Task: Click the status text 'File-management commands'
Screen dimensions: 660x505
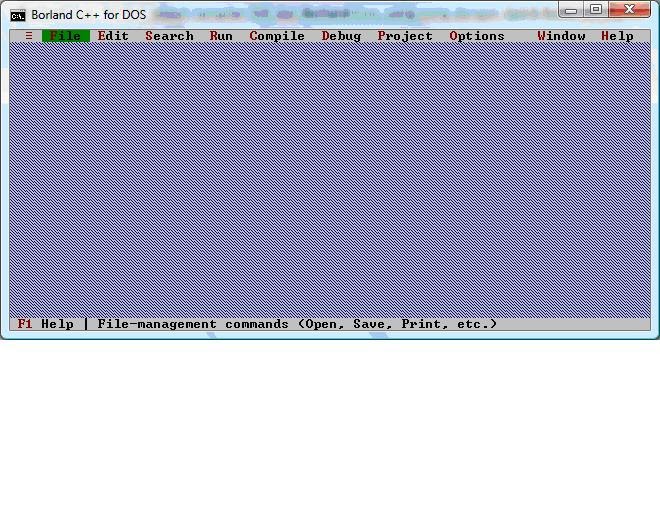Action: [x=193, y=324]
